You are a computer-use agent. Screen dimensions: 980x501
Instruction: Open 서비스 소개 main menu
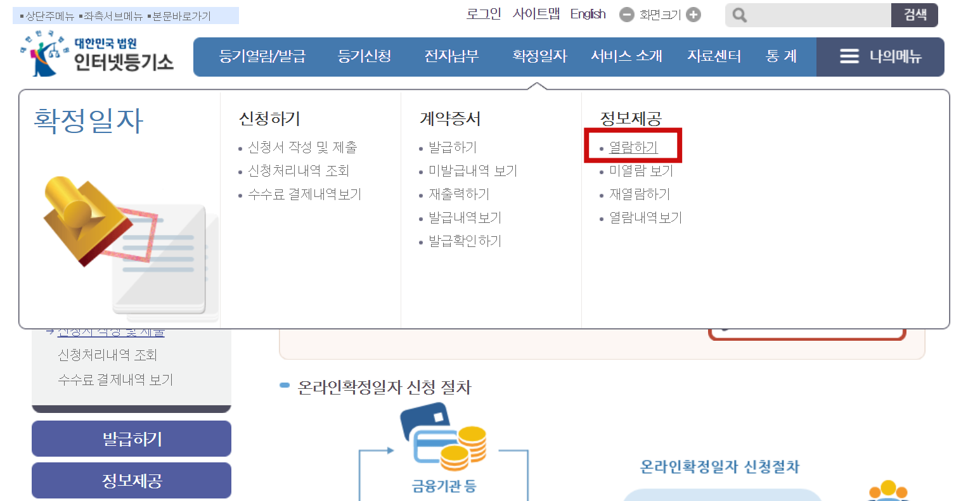pos(626,56)
